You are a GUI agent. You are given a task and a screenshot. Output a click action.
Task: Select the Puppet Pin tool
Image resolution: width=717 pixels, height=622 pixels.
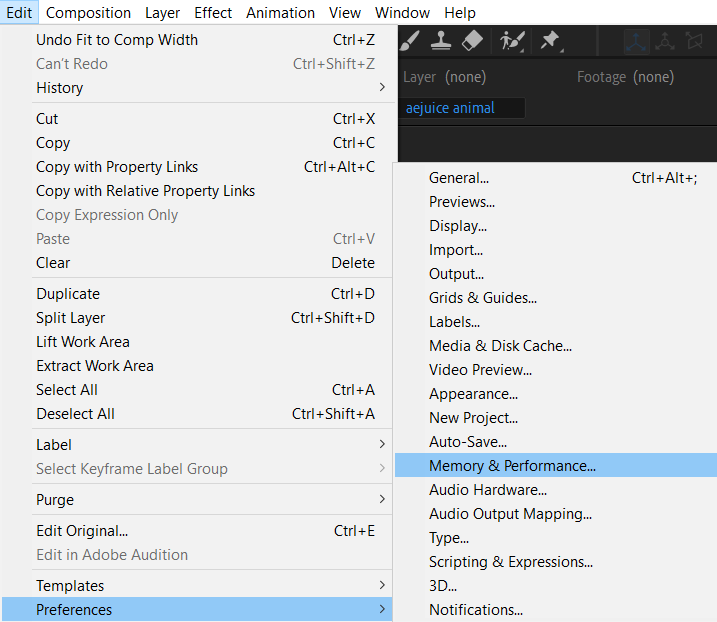[x=550, y=41]
